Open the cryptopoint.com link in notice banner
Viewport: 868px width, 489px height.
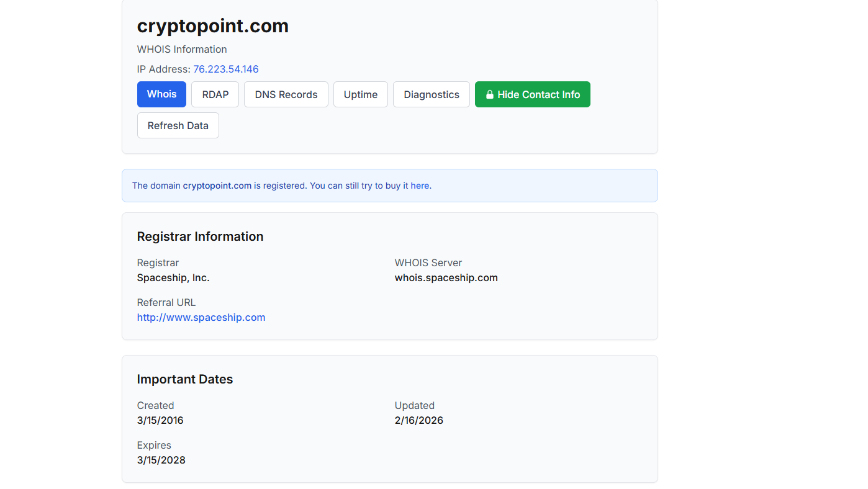217,186
